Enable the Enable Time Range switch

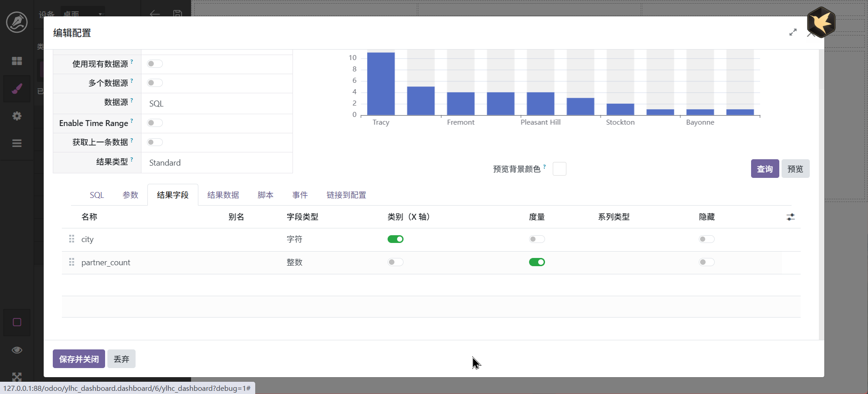pyautogui.click(x=155, y=123)
